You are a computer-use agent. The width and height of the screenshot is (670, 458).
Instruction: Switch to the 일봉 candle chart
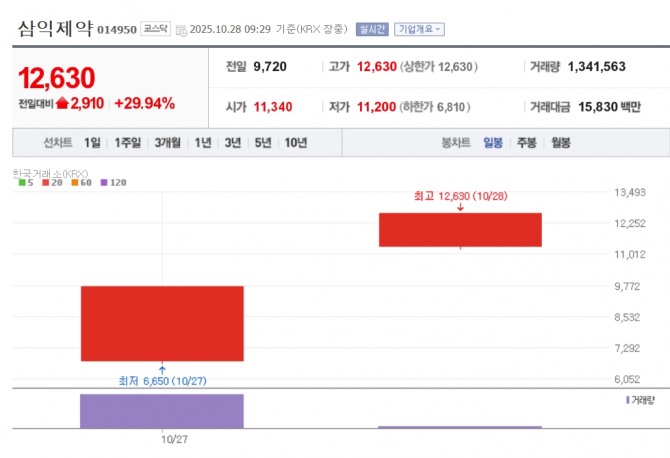click(493, 143)
